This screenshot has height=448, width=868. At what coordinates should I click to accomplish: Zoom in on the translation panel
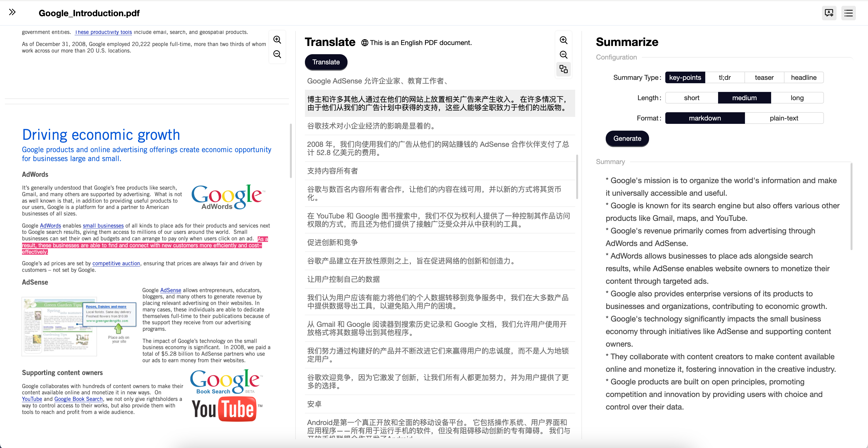563,40
